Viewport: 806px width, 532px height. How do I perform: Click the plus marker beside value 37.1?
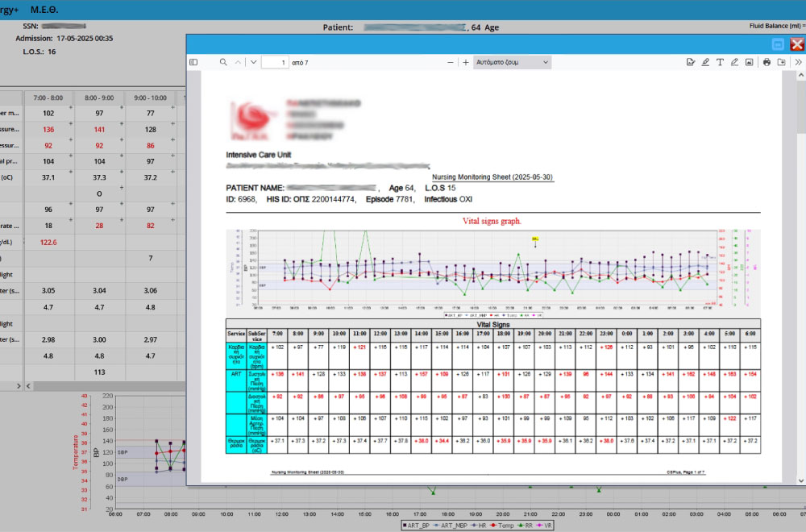71,172
